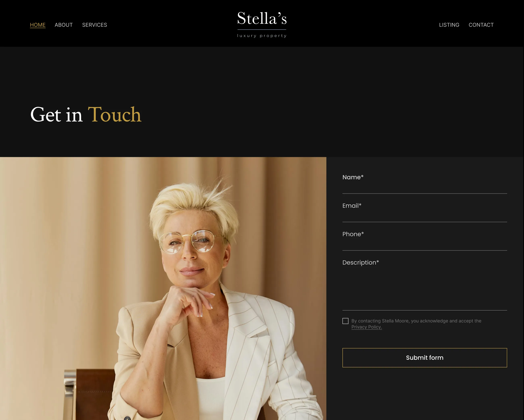Tick the Privacy Policy consent checkbox
Screen dimensions: 524x420
point(345,321)
